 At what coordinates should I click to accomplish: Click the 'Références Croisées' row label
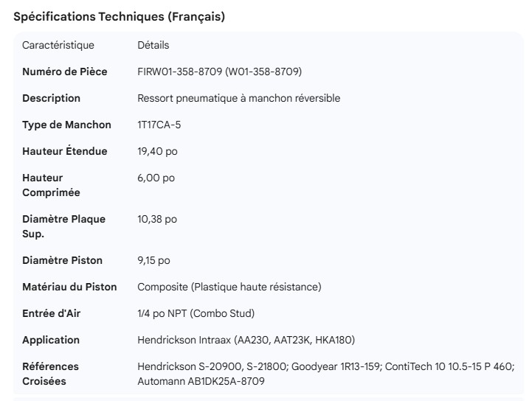[x=50, y=374]
